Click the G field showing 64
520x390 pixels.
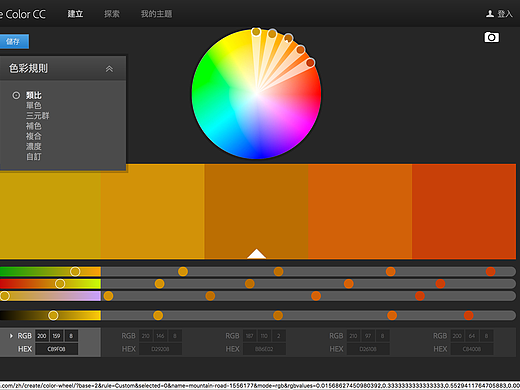click(x=472, y=336)
